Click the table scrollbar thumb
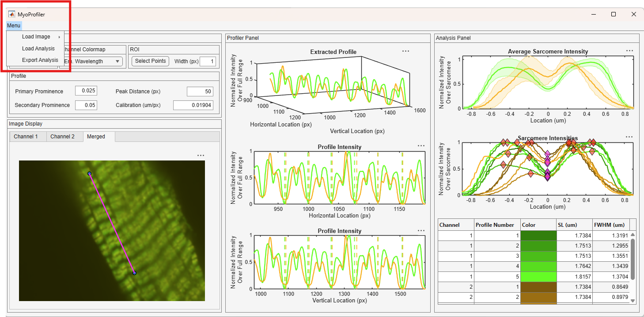Viewport: 644px width, 317px height. tap(633, 259)
